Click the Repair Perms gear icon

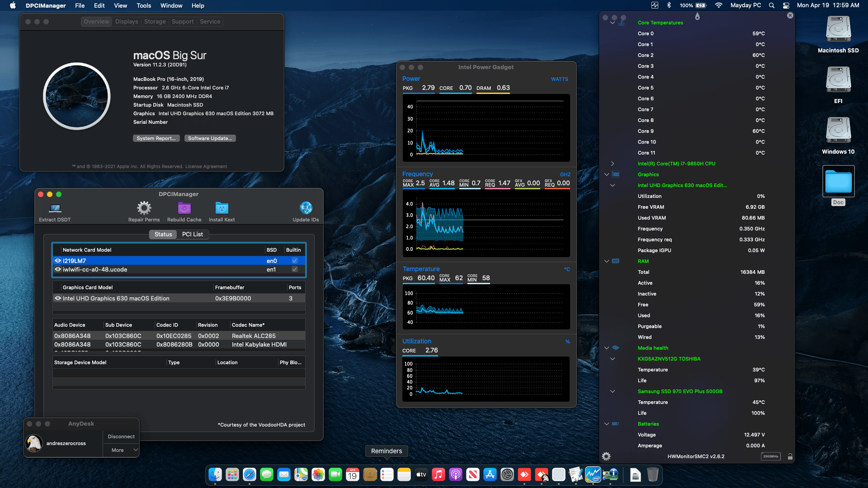tap(144, 208)
